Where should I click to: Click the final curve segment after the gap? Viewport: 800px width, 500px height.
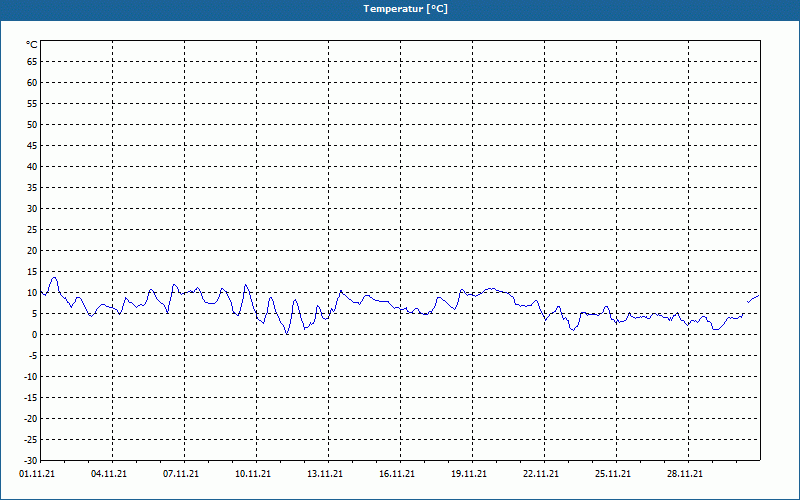pos(753,298)
